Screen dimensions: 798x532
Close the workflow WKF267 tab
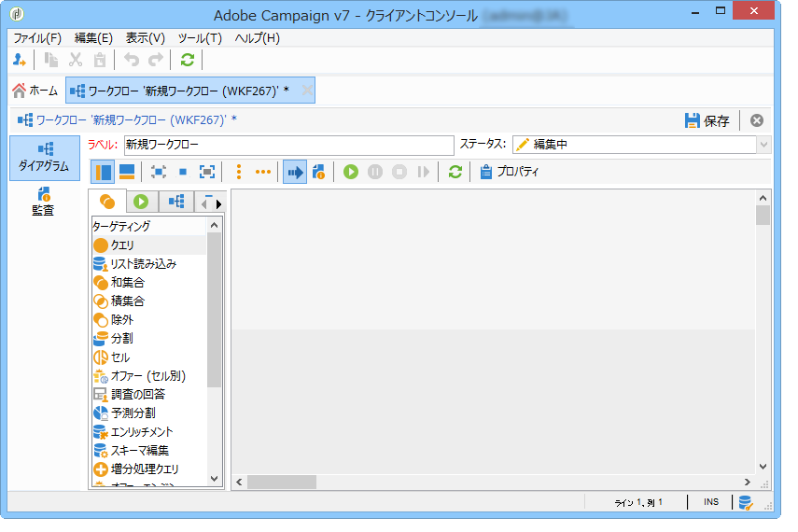click(x=307, y=91)
